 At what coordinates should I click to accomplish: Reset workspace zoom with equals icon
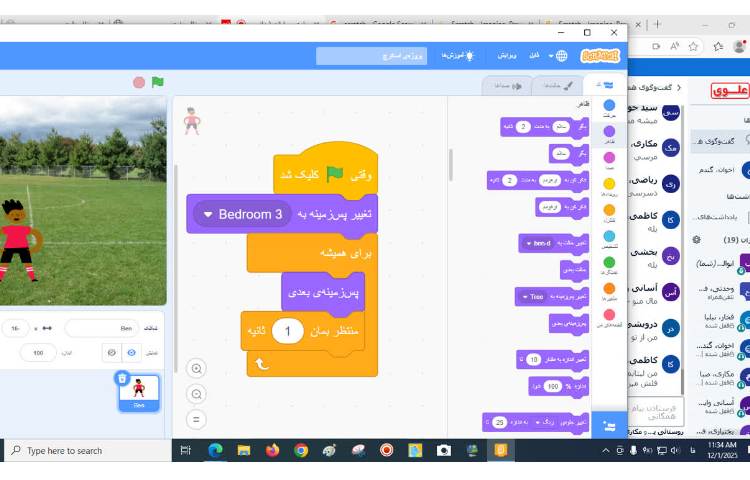pos(196,419)
